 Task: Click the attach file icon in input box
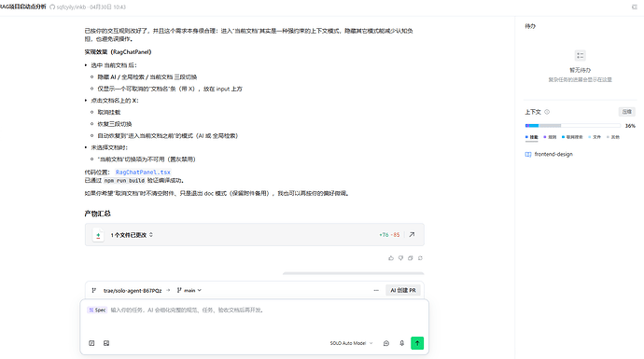click(91, 343)
